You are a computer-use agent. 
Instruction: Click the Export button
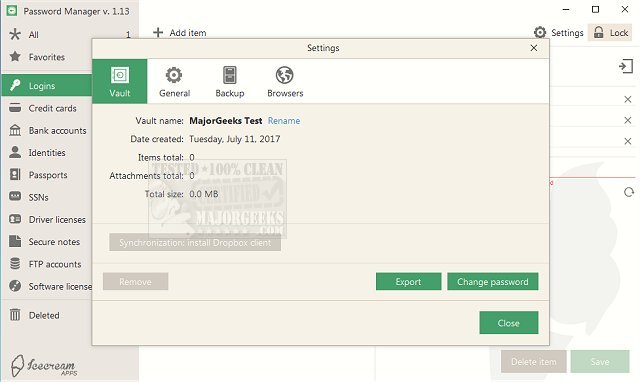click(408, 282)
